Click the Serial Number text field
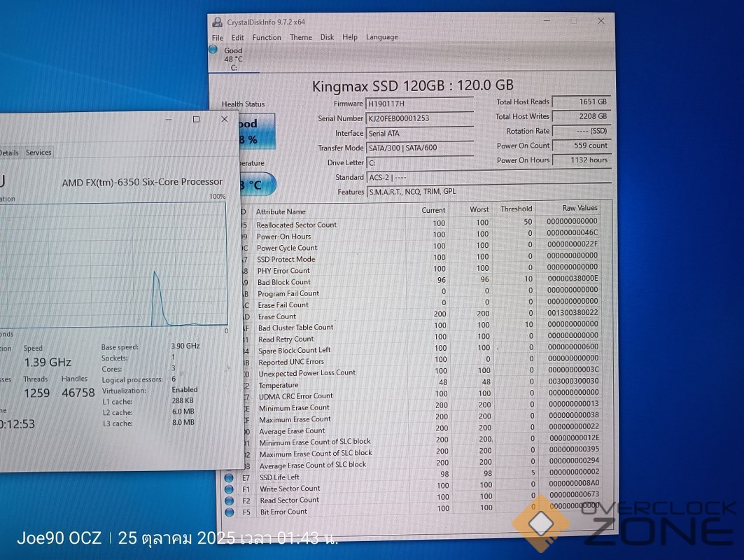 tap(420, 118)
